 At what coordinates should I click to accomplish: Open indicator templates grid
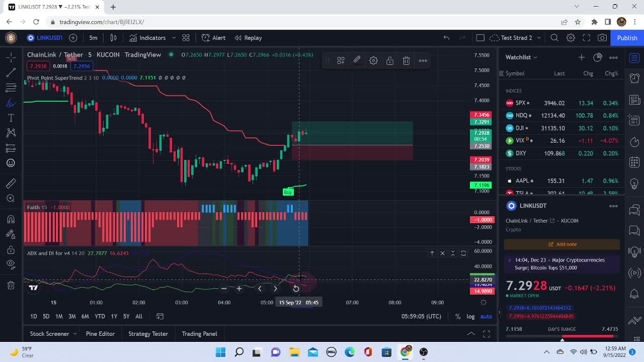186,38
